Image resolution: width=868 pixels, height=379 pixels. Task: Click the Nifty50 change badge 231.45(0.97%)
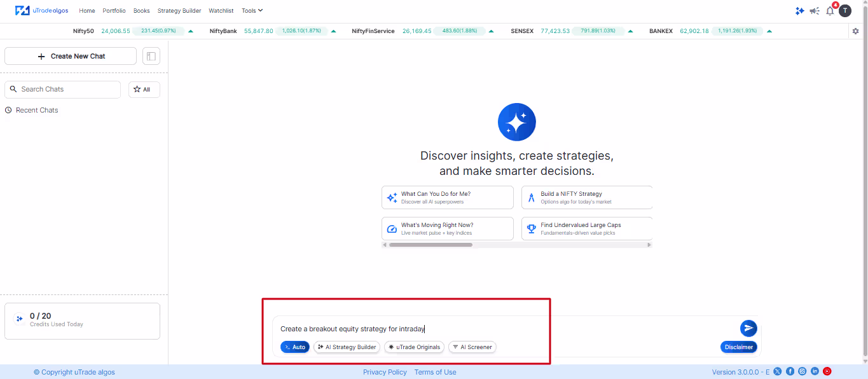coord(158,31)
